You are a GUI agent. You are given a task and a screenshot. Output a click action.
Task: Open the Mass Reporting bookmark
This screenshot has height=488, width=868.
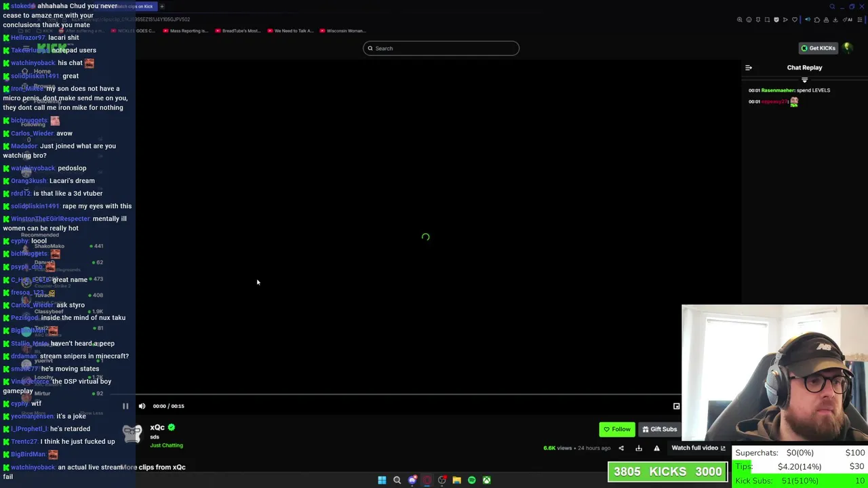pyautogui.click(x=185, y=30)
